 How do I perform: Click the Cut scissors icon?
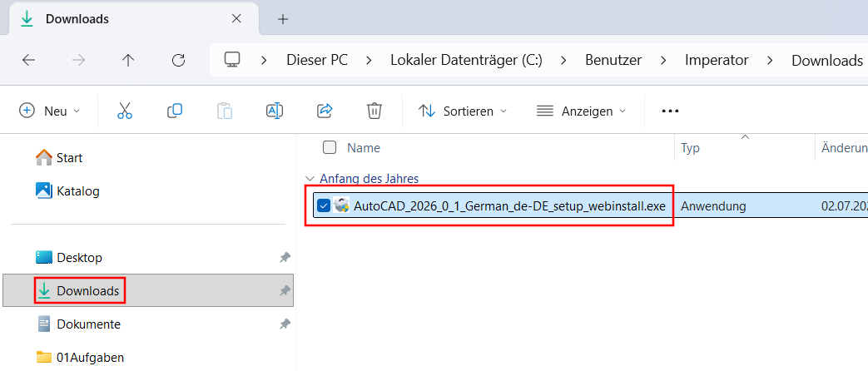tap(125, 111)
